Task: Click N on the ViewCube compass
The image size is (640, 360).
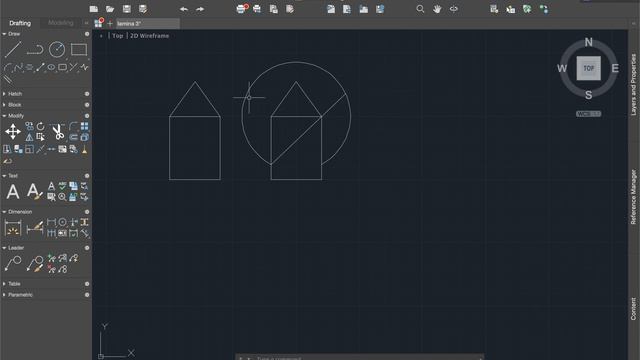Action: (x=589, y=42)
